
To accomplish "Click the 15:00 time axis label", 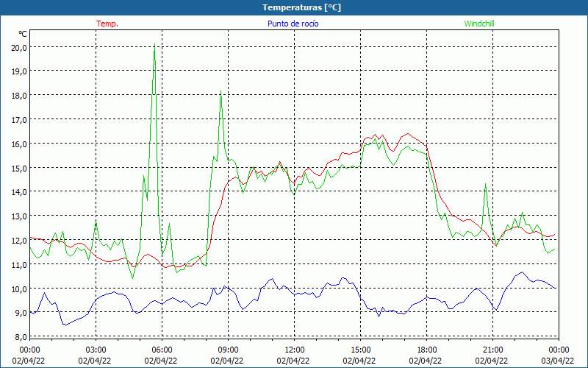I will (360, 350).
